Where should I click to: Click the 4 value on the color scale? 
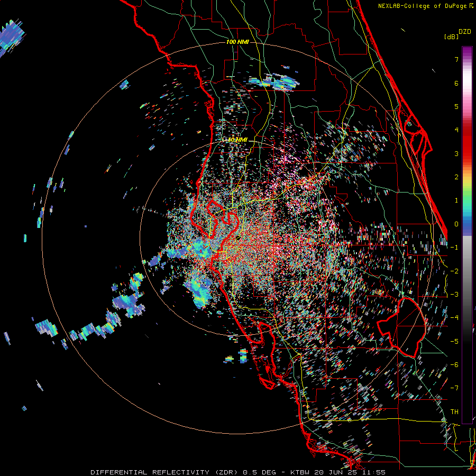[x=456, y=130]
